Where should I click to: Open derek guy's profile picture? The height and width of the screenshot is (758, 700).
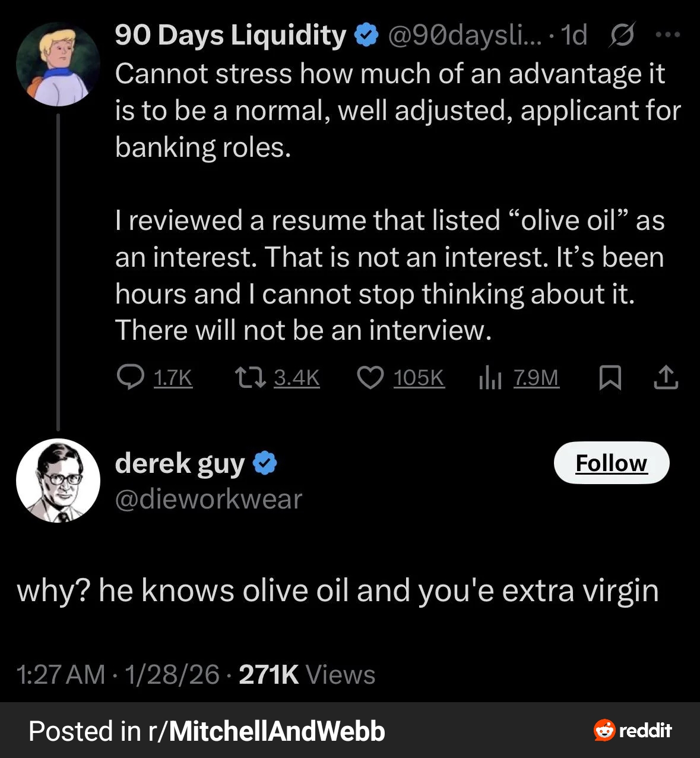[58, 481]
